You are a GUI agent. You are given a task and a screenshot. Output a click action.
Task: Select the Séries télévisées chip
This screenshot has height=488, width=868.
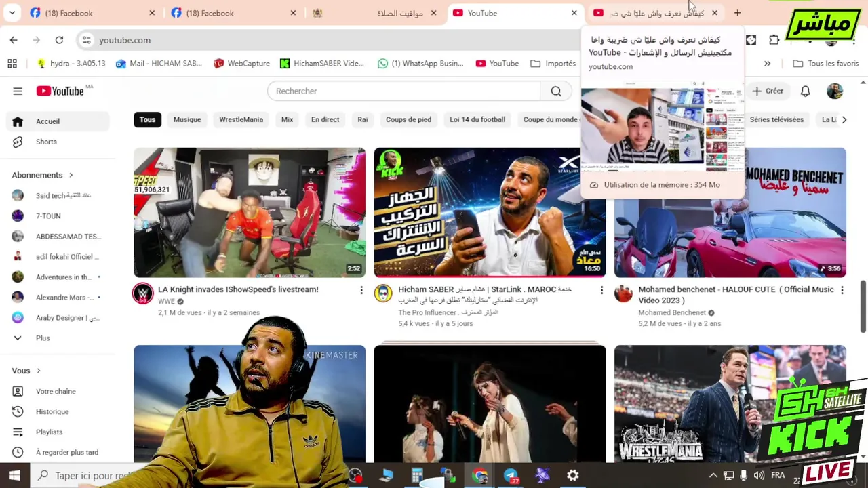776,119
